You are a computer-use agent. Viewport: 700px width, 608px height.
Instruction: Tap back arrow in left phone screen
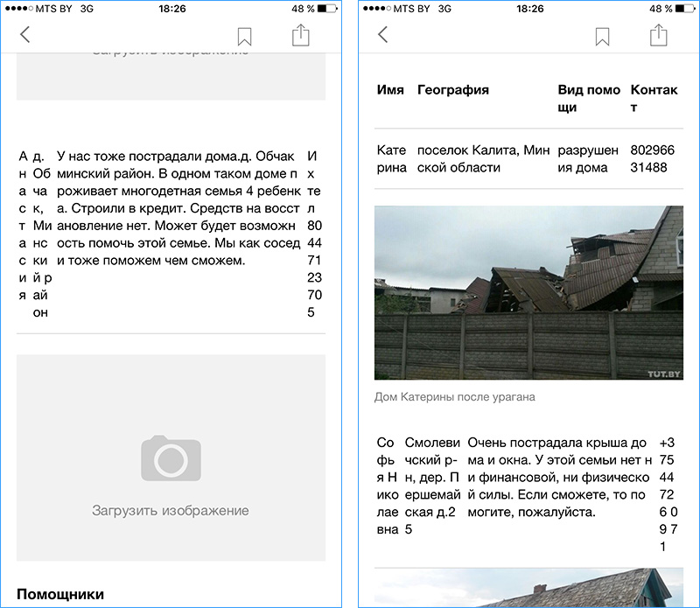coord(25,34)
